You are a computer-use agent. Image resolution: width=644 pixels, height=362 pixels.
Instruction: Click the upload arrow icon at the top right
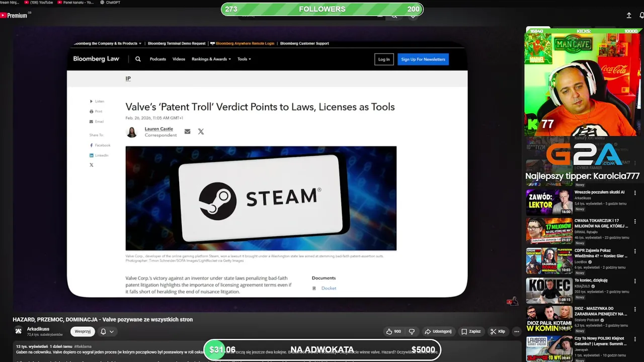(x=629, y=16)
